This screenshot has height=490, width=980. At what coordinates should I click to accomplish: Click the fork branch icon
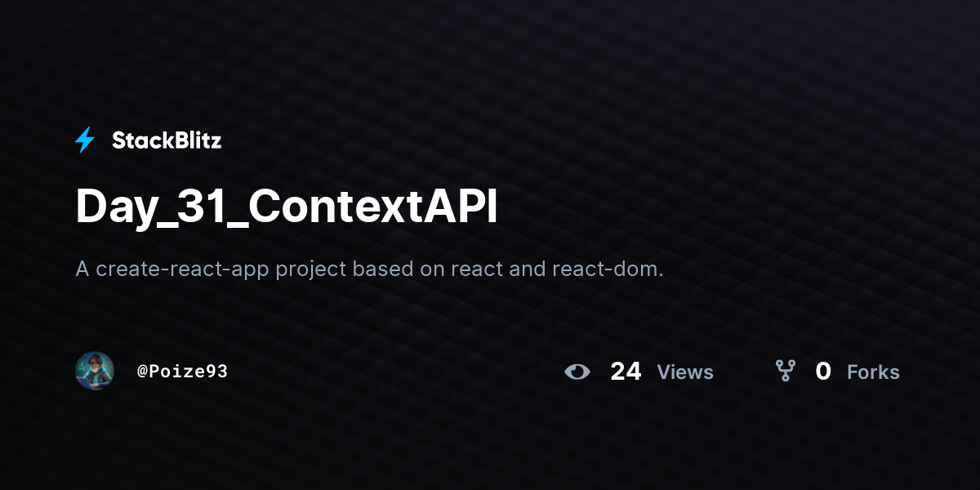[x=786, y=372]
